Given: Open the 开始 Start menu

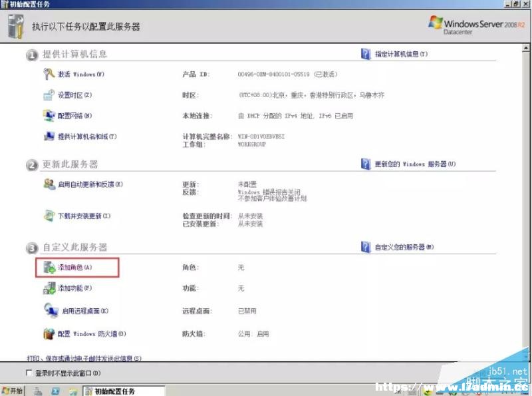Looking at the screenshot, I should (x=12, y=391).
